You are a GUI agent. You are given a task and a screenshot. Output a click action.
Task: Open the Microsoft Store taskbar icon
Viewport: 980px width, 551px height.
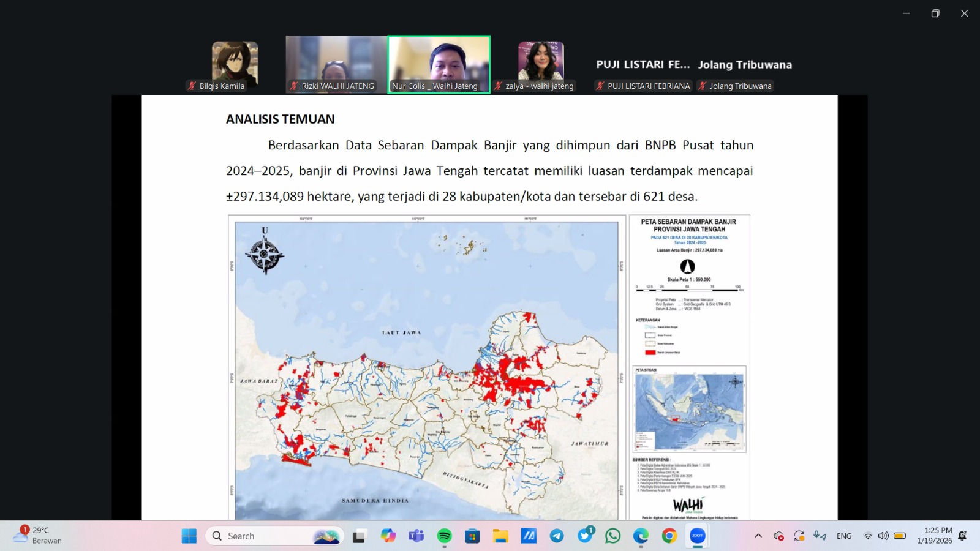[x=472, y=536]
